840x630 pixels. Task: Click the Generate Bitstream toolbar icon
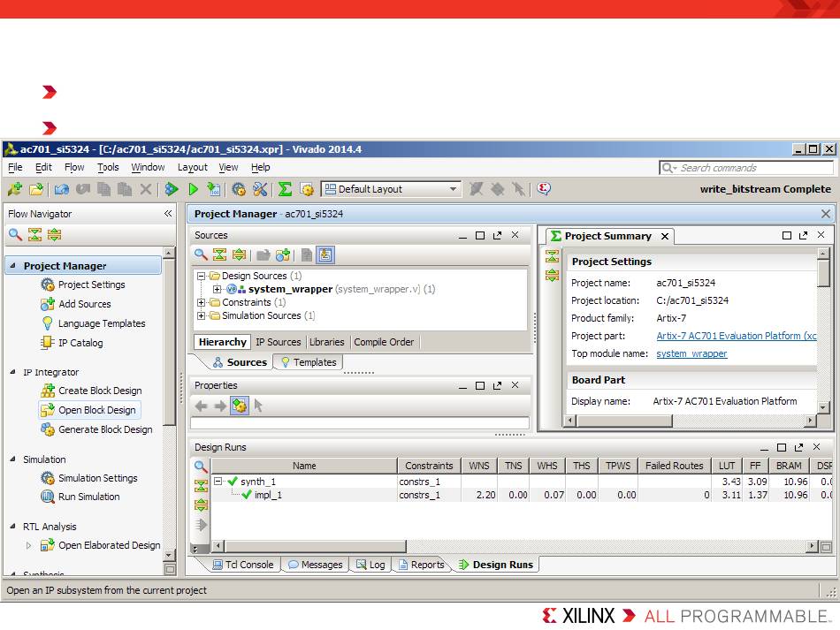214,189
